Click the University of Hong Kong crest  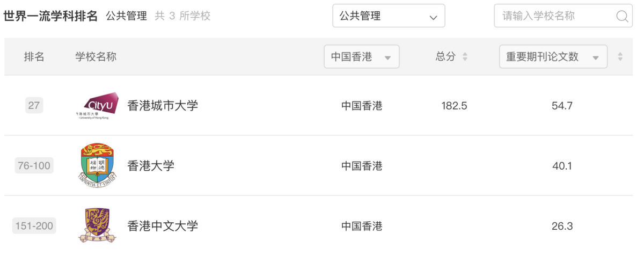coord(97,165)
